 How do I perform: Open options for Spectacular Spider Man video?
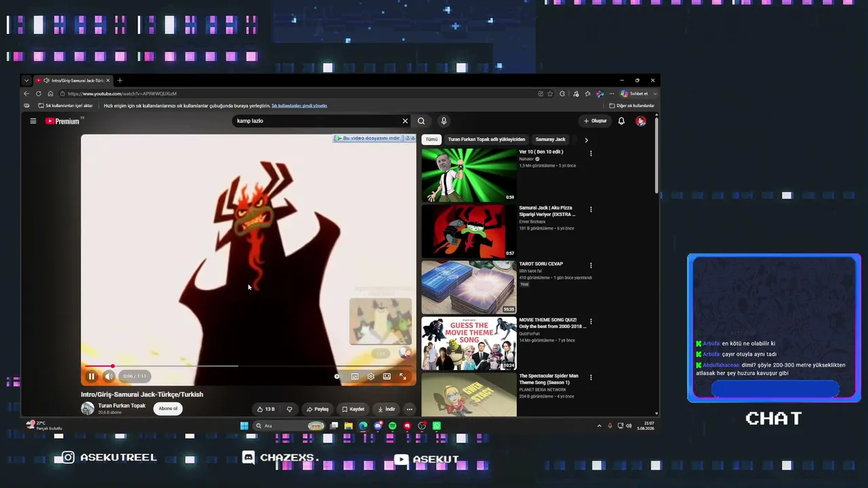click(591, 378)
